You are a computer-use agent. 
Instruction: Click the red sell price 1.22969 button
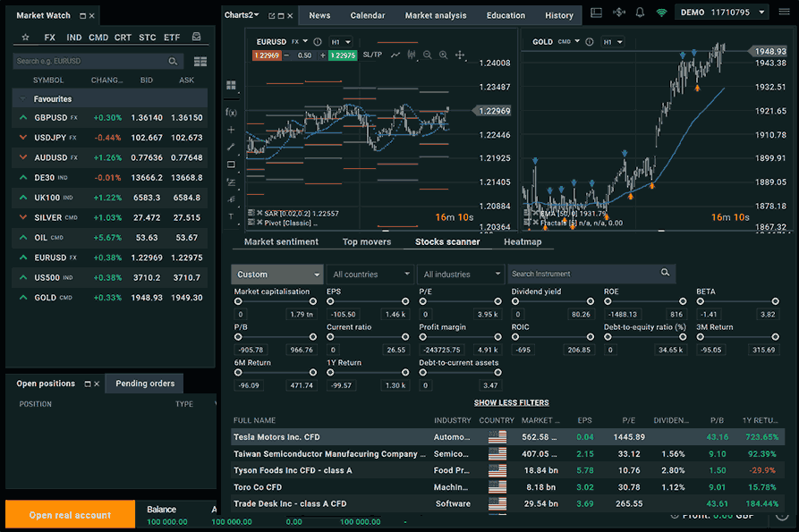tap(267, 55)
